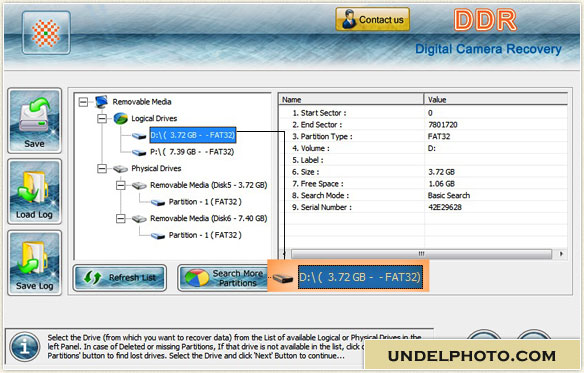Screen dimensions: 584x373
Task: Click the Save Log button
Action: click(34, 263)
